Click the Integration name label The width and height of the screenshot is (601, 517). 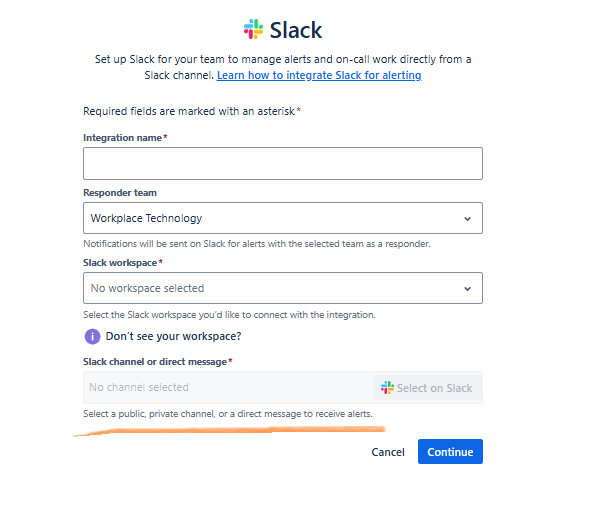(122, 138)
